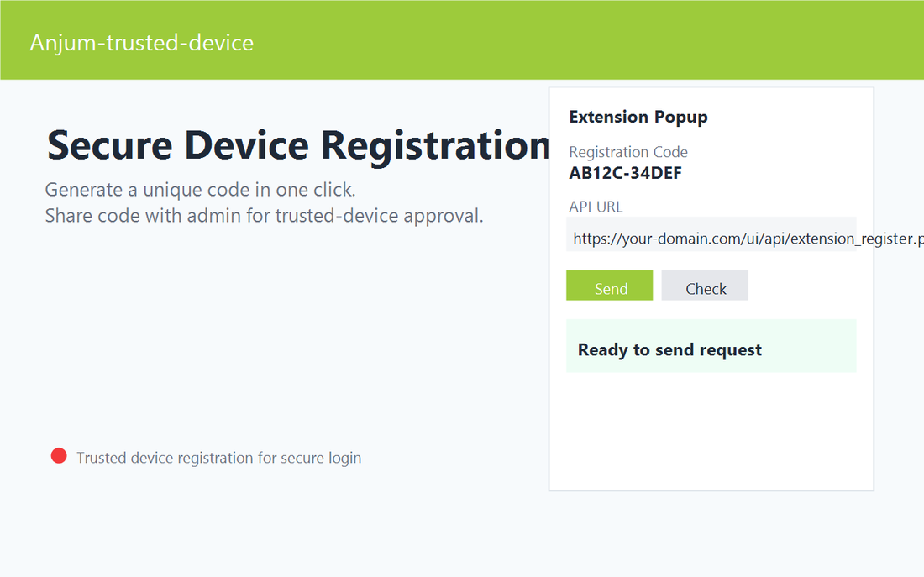Click the red status indicator dot
The height and width of the screenshot is (577, 924).
click(x=59, y=455)
